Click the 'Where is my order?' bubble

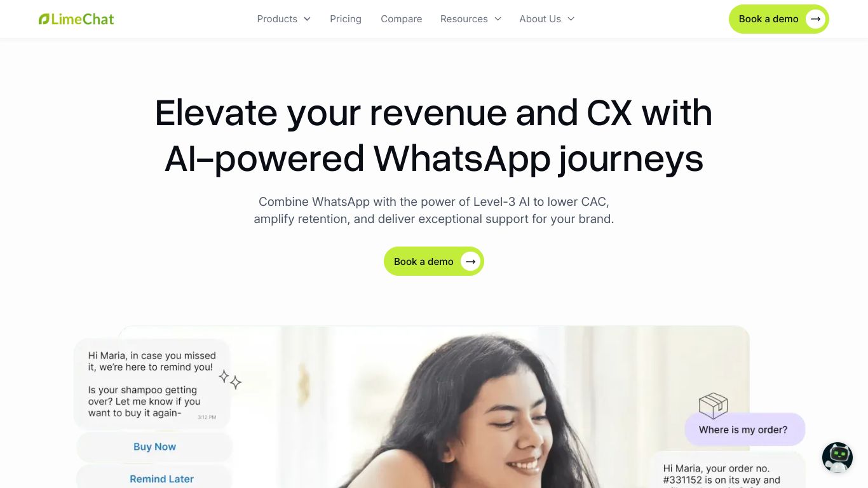click(x=744, y=430)
